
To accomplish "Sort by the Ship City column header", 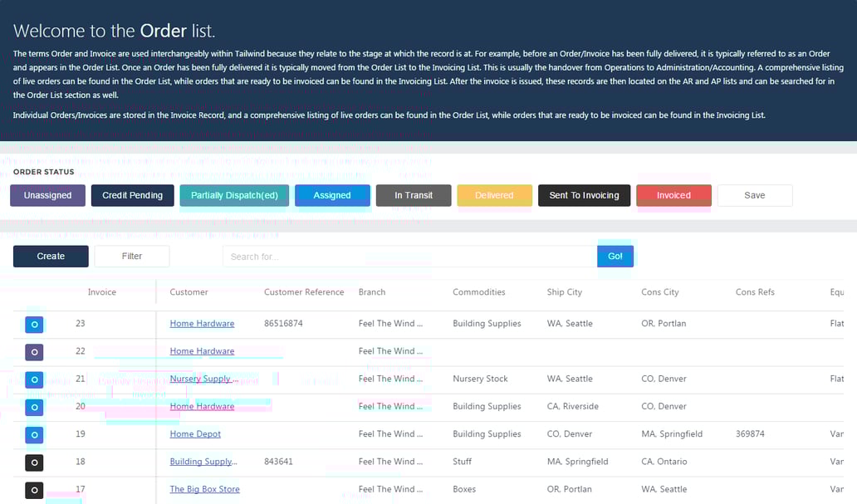I will coord(564,292).
